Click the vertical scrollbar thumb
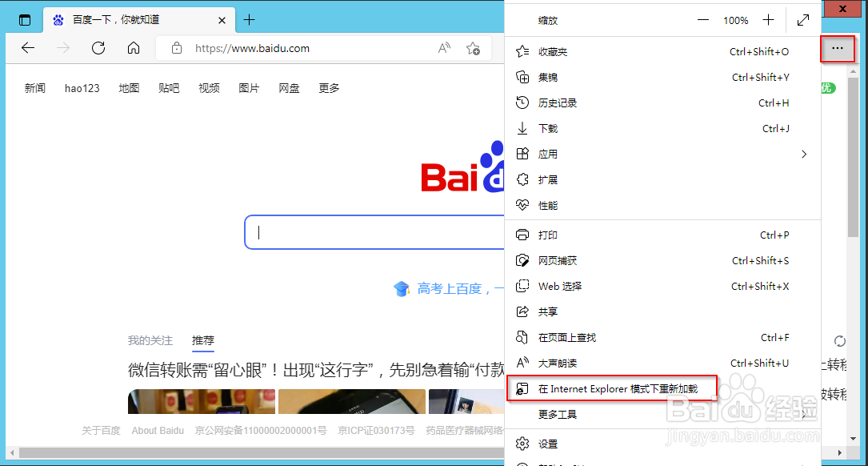The width and height of the screenshot is (868, 466). [x=853, y=158]
